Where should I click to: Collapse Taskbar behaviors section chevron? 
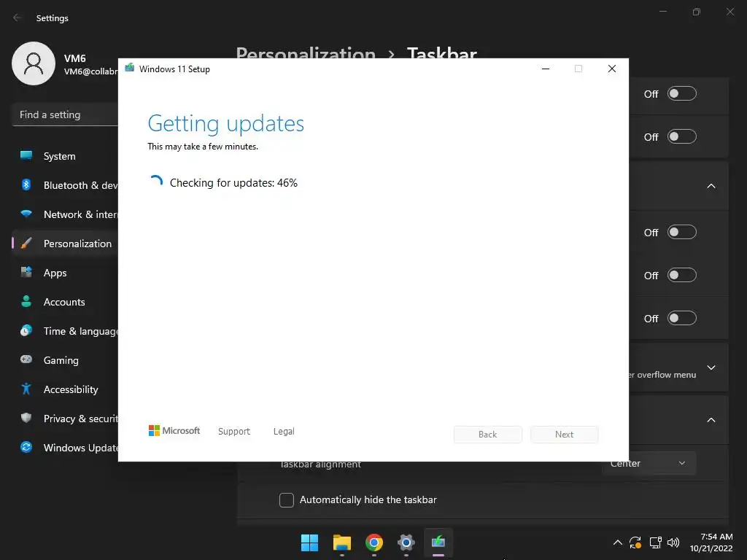point(711,420)
